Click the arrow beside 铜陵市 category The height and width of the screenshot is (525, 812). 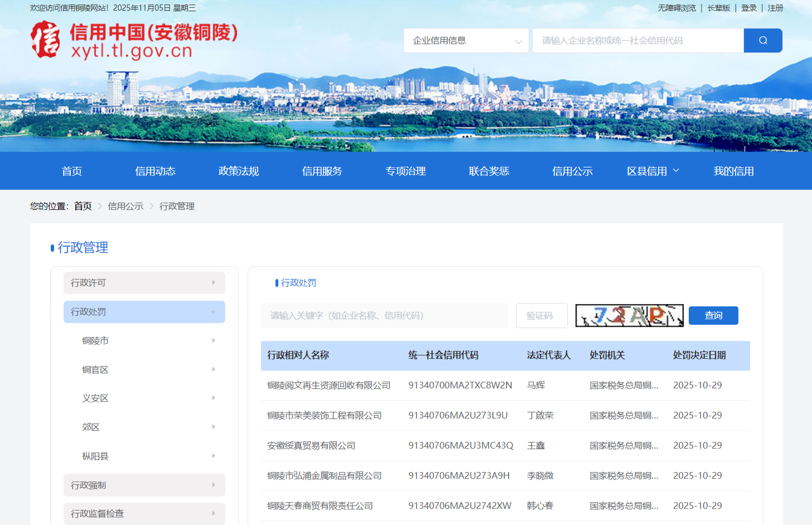tap(213, 340)
